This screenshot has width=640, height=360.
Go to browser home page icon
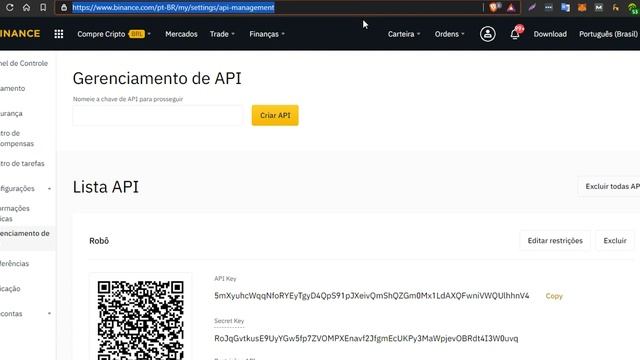[26, 7]
